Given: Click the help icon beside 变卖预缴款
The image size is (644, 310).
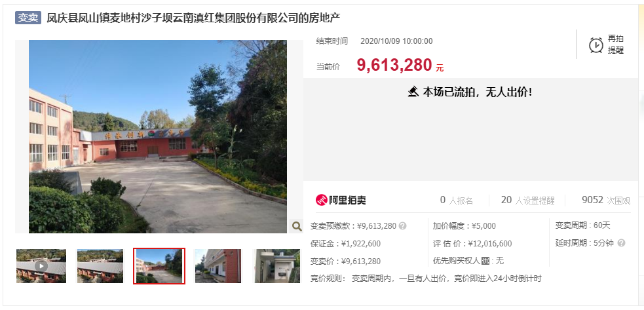Looking at the screenshot, I should (x=402, y=225).
